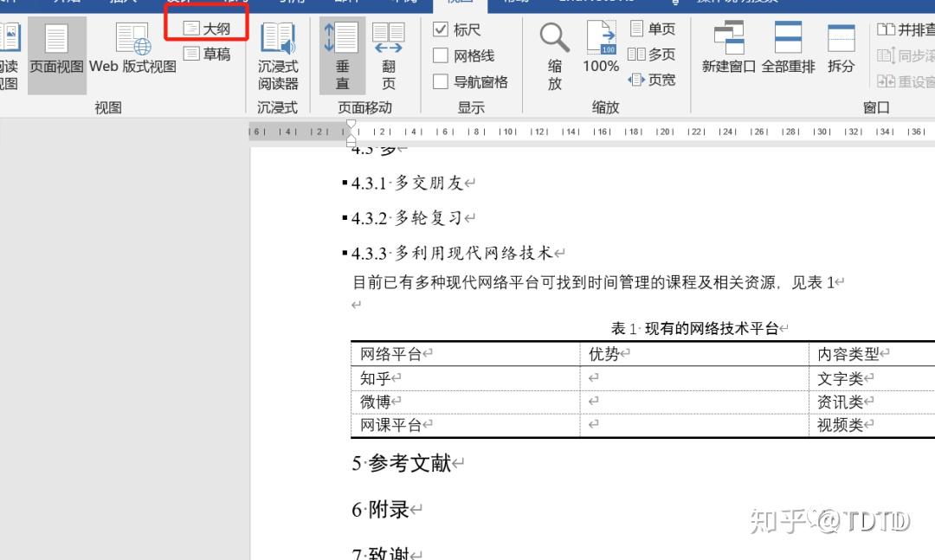Split the window with 拆分

(841, 48)
